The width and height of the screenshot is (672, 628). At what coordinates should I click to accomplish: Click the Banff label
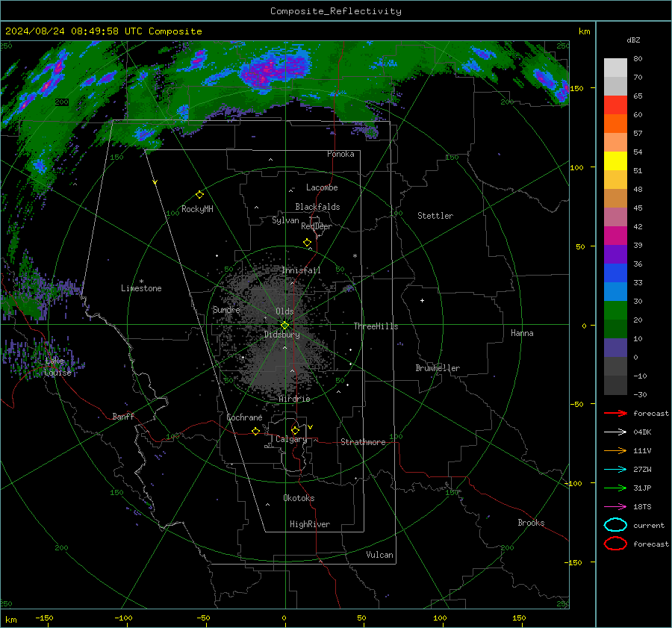coord(123,416)
